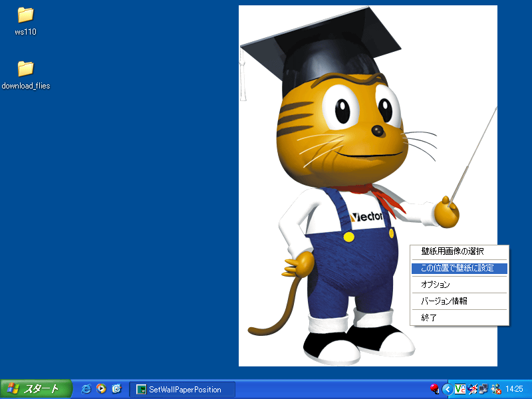532x399 pixels.
Task: Activate SetWallPaperPosition taskbar button
Action: pos(182,390)
